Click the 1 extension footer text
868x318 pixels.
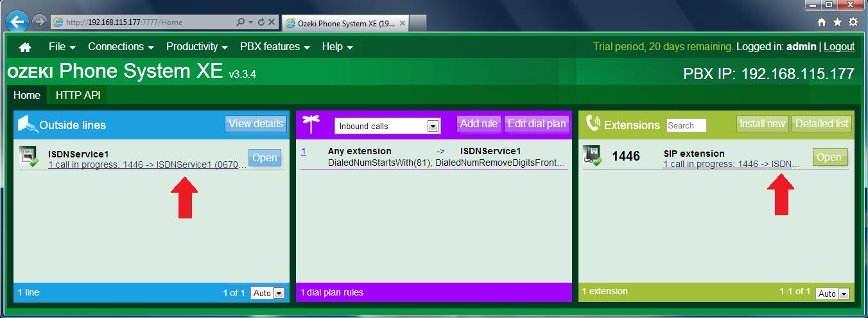coord(605,291)
